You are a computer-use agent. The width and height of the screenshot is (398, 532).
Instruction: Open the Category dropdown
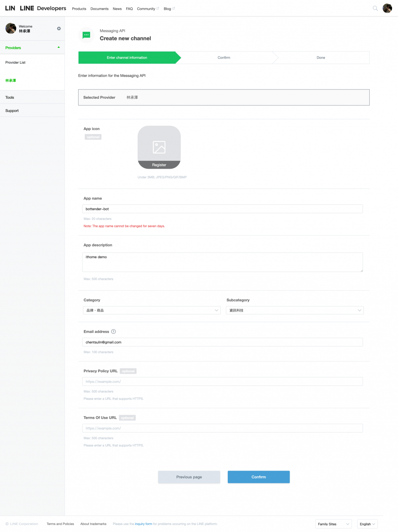(152, 310)
